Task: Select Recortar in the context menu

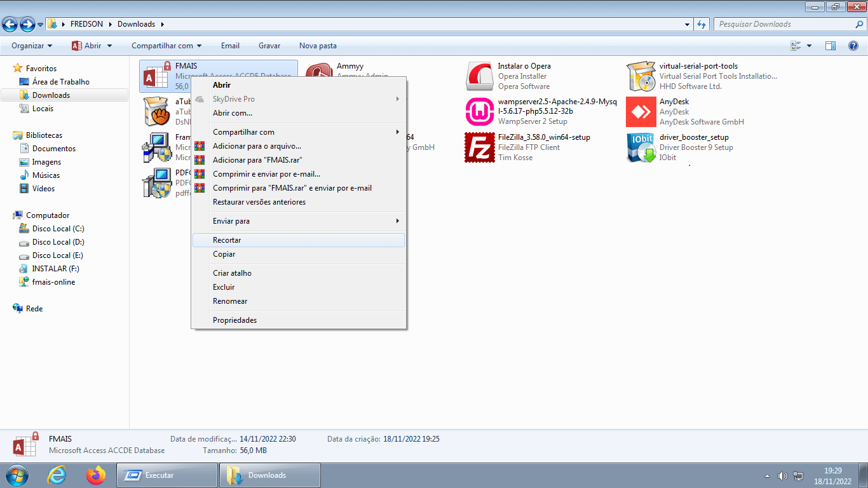Action: click(x=299, y=240)
